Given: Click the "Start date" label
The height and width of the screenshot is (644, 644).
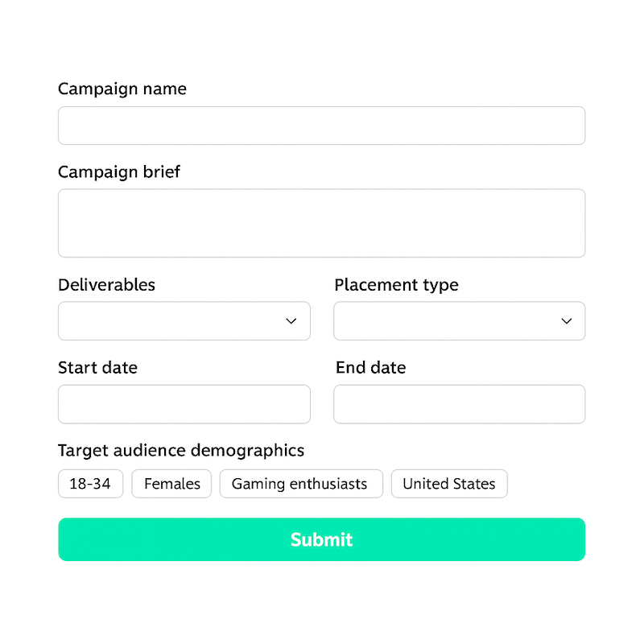Looking at the screenshot, I should tap(97, 368).
